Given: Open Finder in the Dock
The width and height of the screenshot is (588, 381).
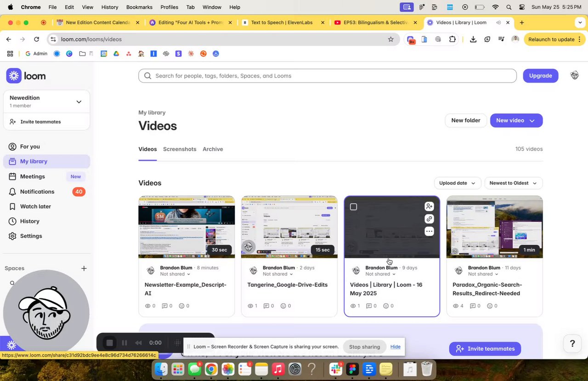Looking at the screenshot, I should [x=161, y=369].
